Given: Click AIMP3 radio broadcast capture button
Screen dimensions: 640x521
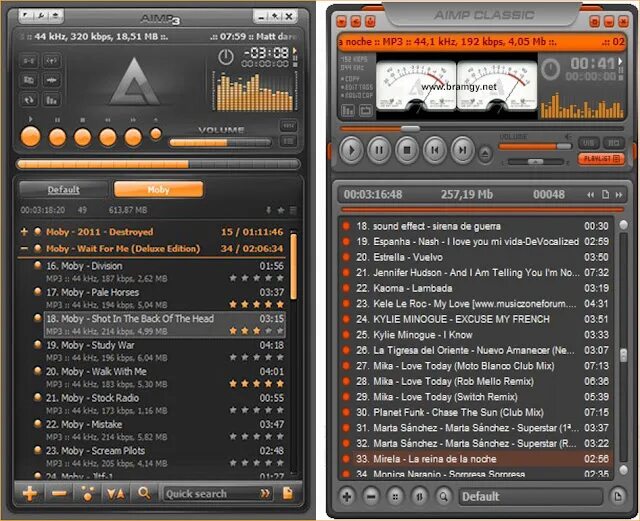Looking at the screenshot, I should (x=52, y=60).
